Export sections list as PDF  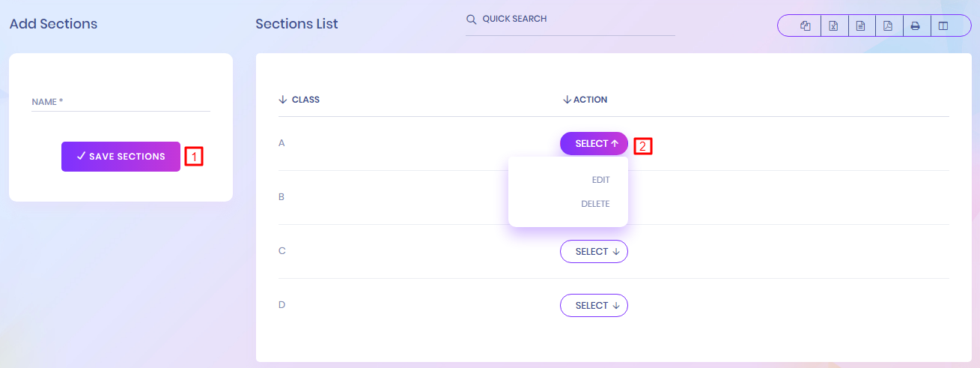[x=887, y=26]
